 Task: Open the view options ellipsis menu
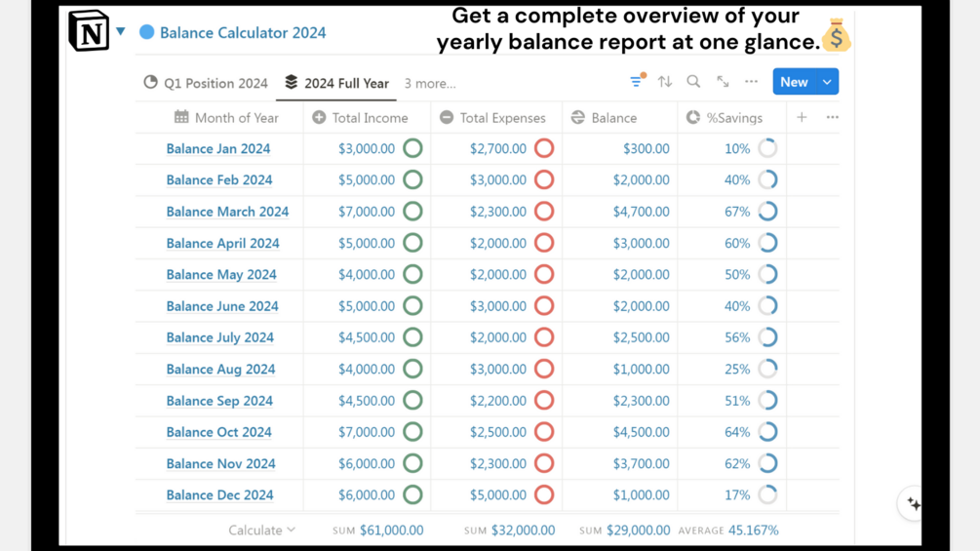pyautogui.click(x=751, y=81)
